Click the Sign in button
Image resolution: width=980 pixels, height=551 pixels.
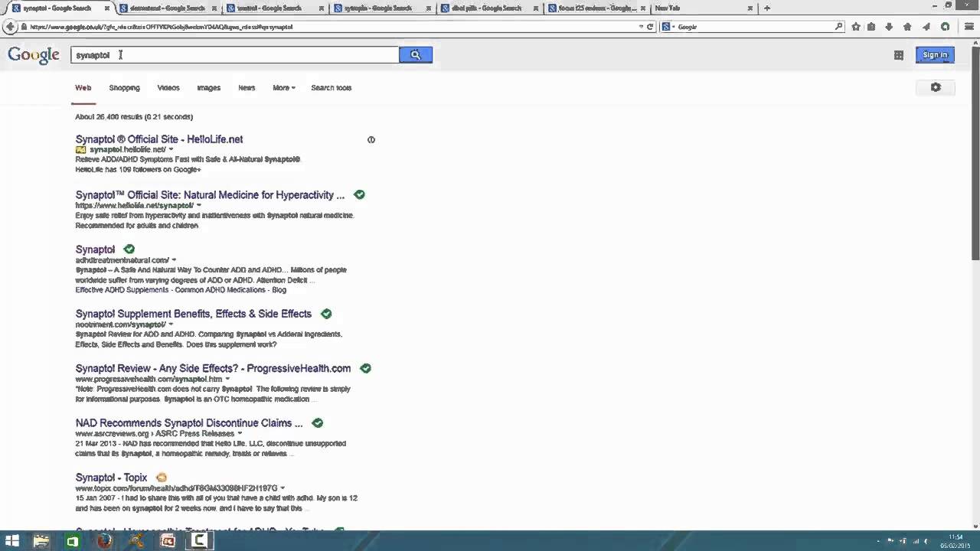coord(935,55)
